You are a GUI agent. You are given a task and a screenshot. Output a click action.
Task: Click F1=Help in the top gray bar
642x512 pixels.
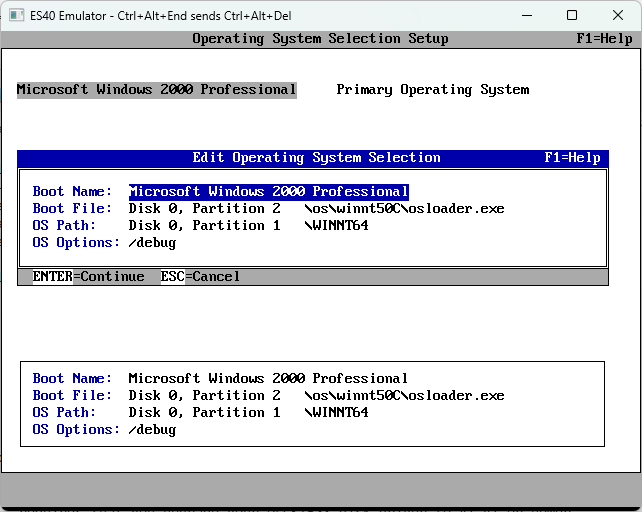pyautogui.click(x=604, y=39)
